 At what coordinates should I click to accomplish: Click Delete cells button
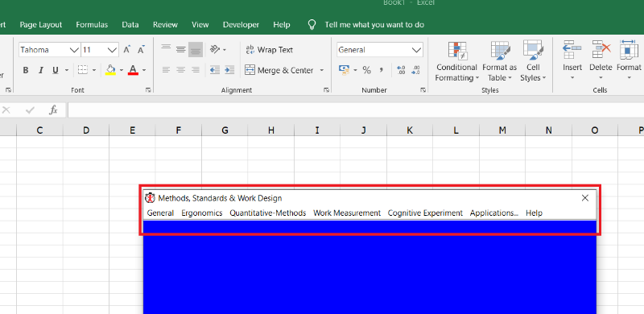coord(601,60)
